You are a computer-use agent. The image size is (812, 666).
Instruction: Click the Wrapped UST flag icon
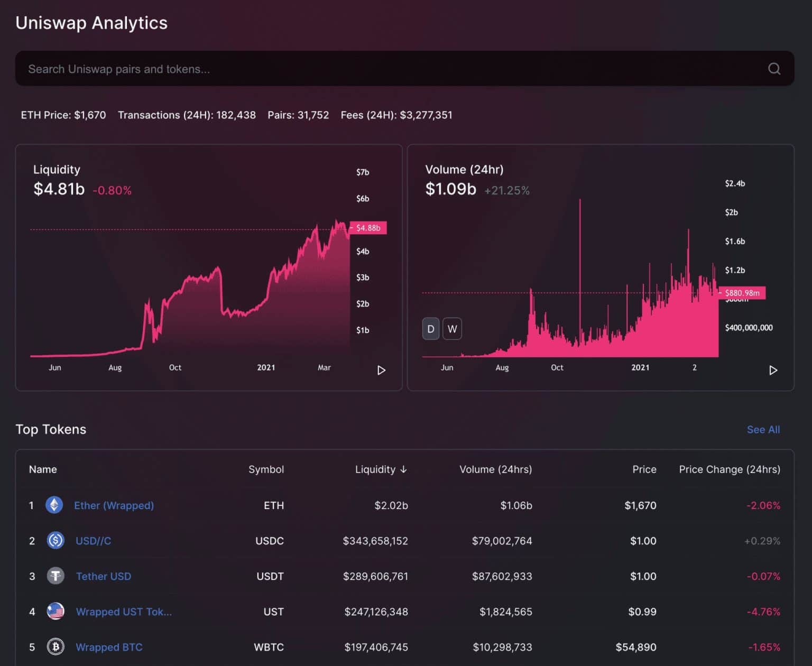[x=56, y=612]
